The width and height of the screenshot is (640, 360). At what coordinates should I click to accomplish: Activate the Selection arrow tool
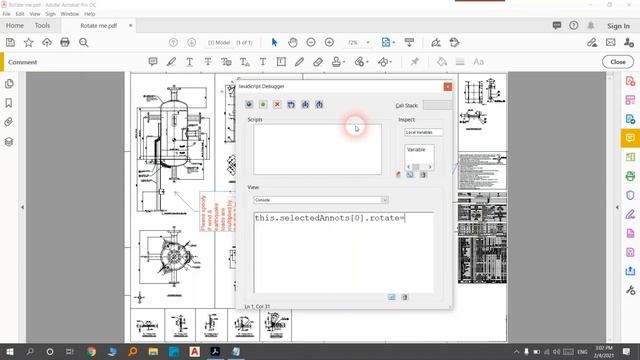[274, 42]
